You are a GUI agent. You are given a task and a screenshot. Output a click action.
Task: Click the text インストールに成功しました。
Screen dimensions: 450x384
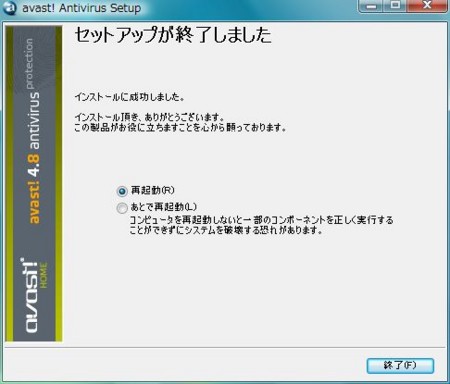click(129, 97)
